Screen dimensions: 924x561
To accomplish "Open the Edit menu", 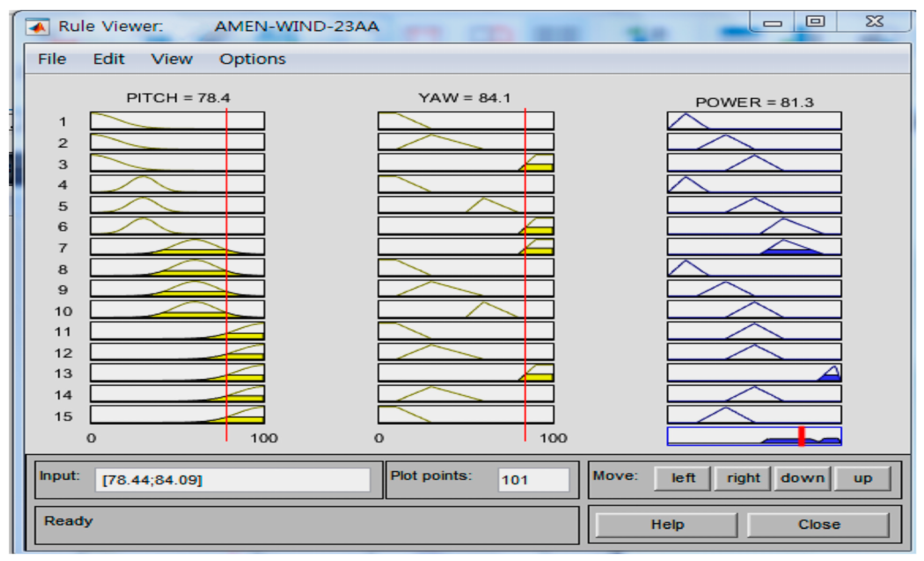I will [108, 59].
